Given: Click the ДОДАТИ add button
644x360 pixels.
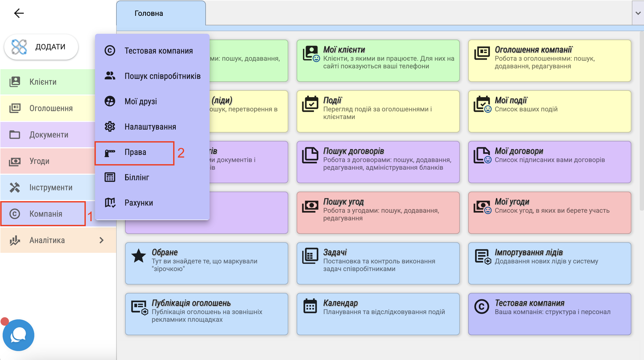Looking at the screenshot, I should [41, 47].
